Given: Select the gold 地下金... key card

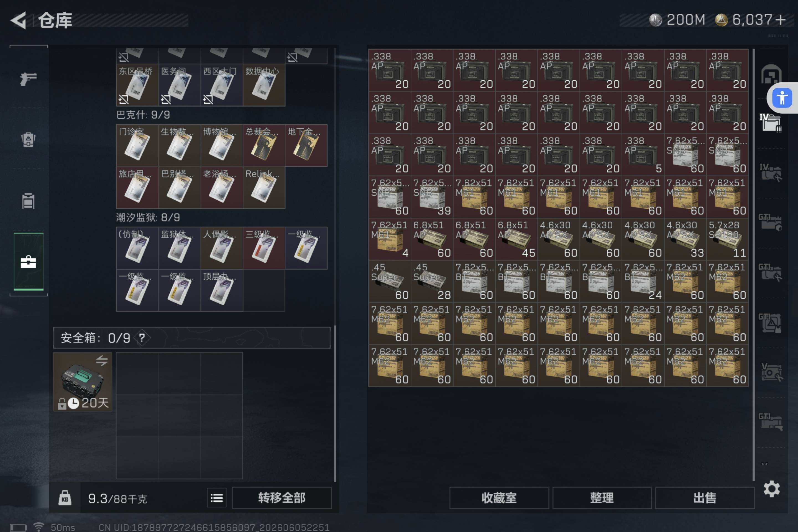Looking at the screenshot, I should tap(306, 145).
